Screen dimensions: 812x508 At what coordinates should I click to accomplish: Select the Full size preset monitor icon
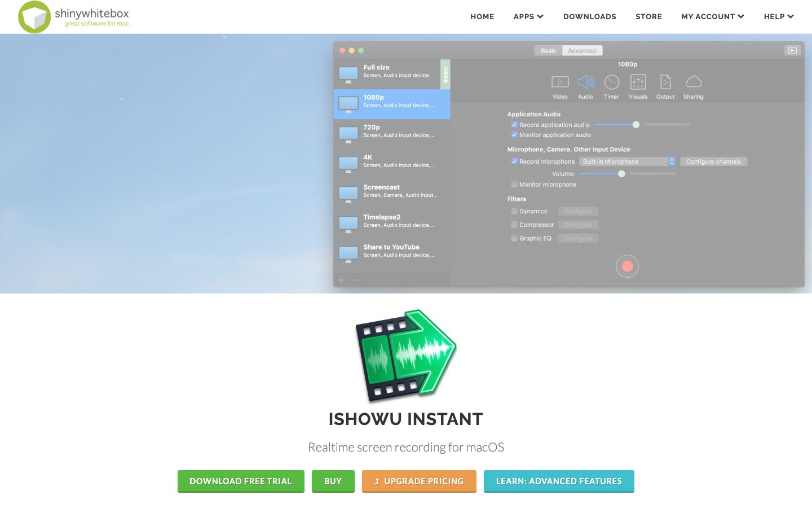pyautogui.click(x=348, y=75)
